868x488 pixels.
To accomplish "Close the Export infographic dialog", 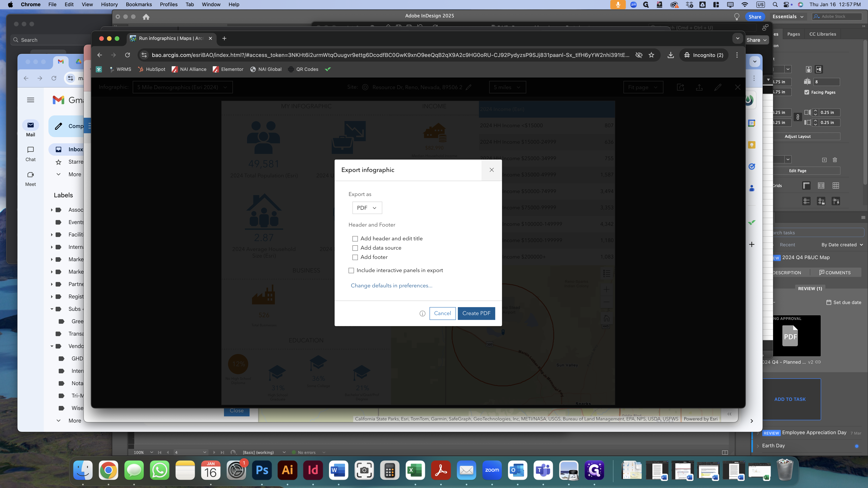I will [x=492, y=170].
